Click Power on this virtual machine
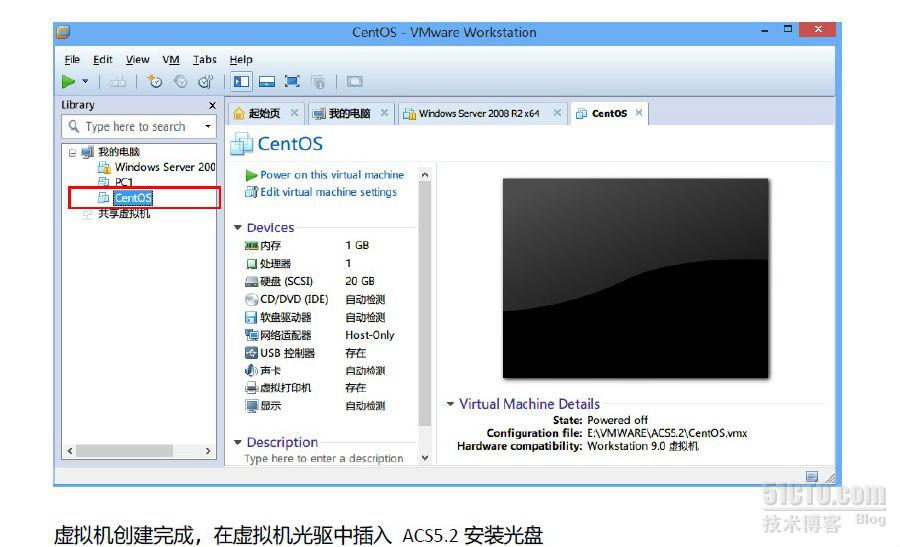The width and height of the screenshot is (900, 547). pos(332,174)
